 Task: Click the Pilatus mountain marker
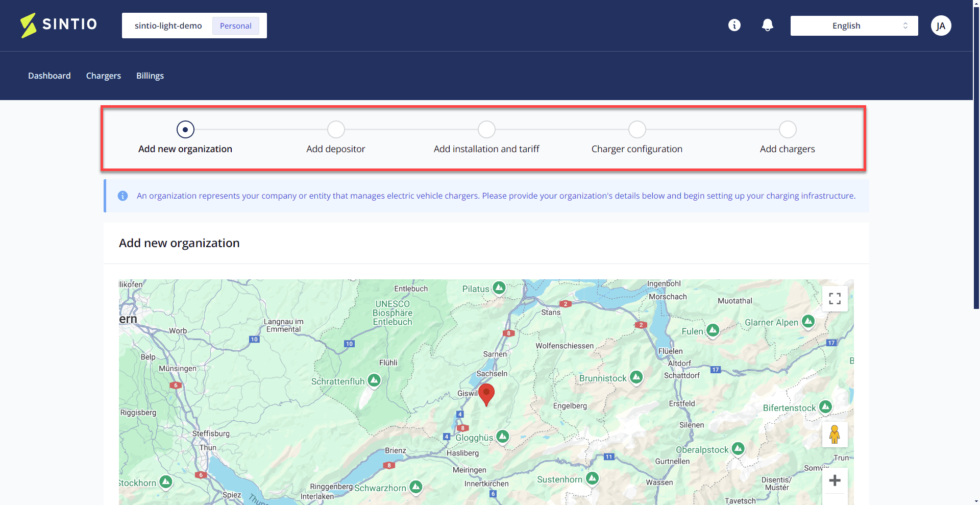click(499, 288)
